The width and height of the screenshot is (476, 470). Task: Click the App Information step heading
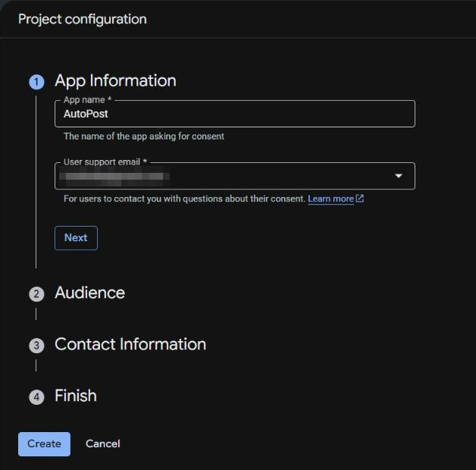tap(115, 81)
